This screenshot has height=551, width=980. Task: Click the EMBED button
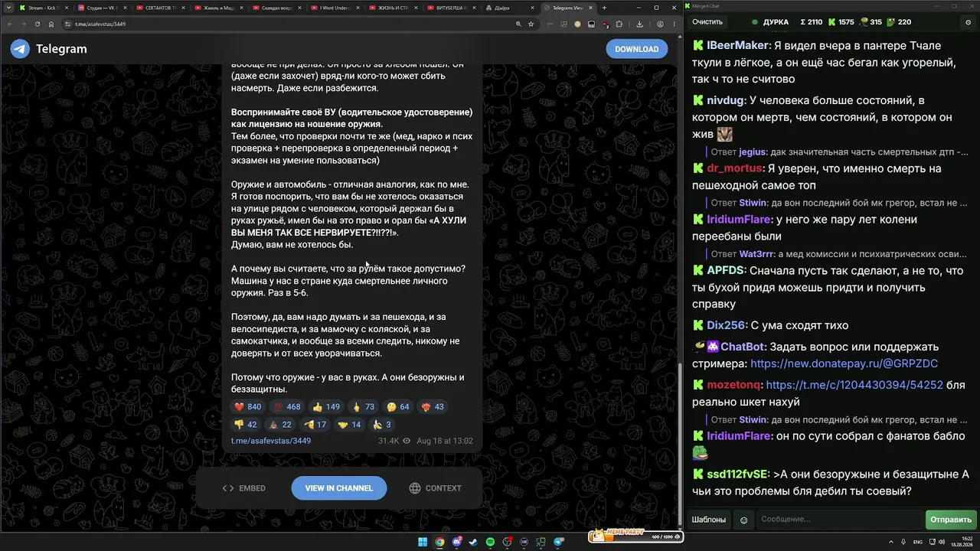click(244, 488)
